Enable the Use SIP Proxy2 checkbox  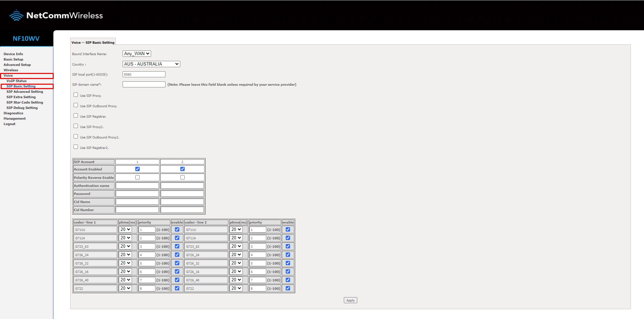click(76, 126)
